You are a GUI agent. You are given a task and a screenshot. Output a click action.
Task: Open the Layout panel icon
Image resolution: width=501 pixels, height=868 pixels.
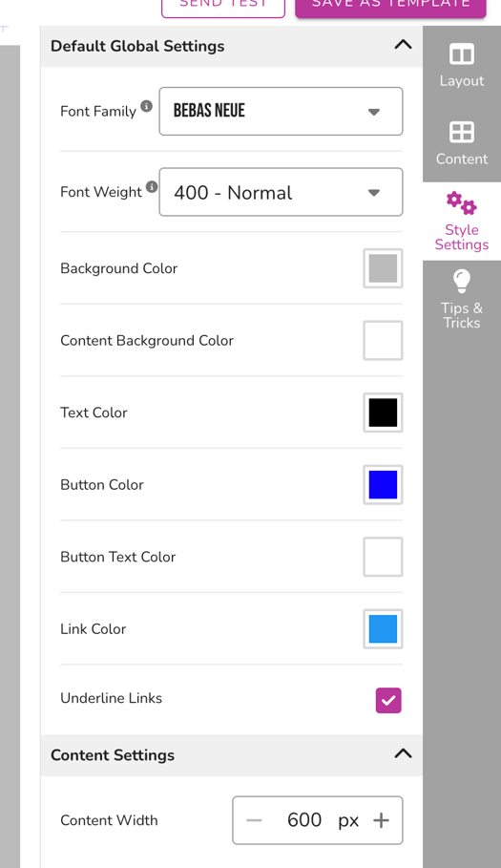(462, 54)
